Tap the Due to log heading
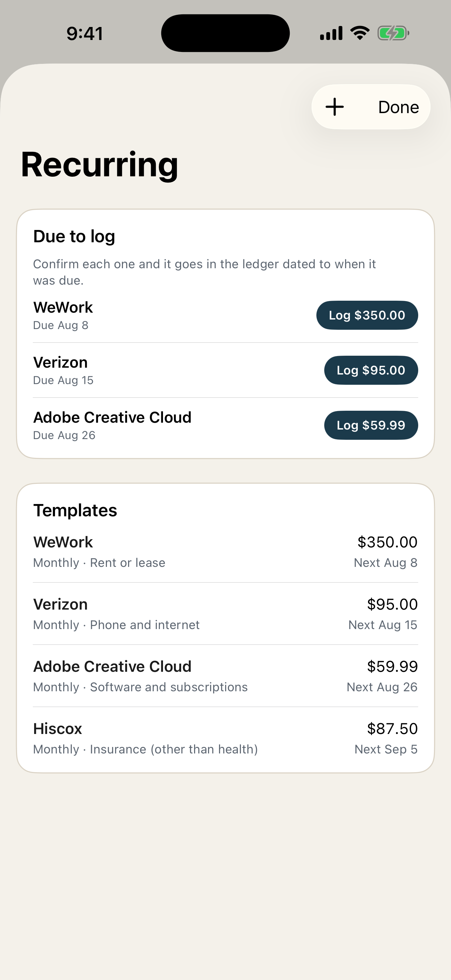This screenshot has width=451, height=980. 74,236
